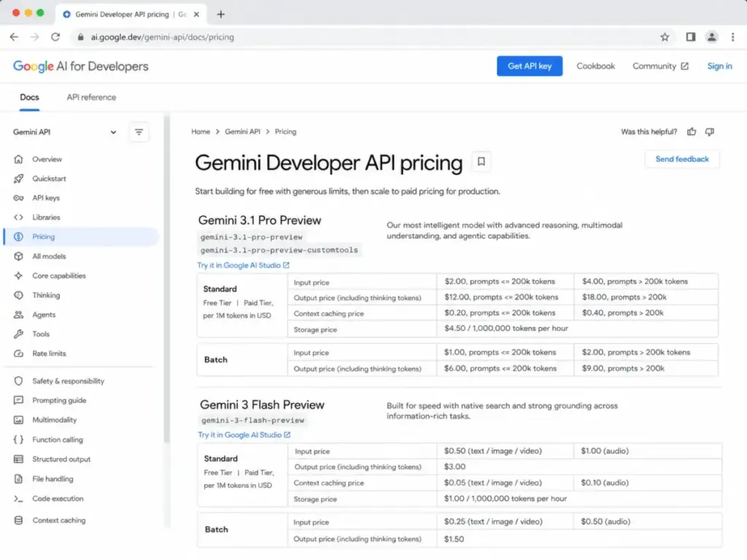The height and width of the screenshot is (560, 747).
Task: Click the site lock icon in address bar
Action: click(x=80, y=36)
